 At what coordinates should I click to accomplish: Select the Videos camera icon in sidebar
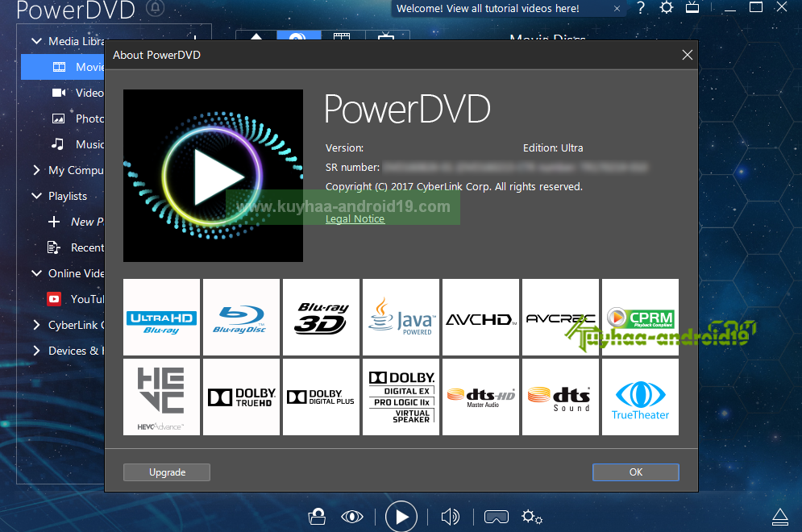59,93
